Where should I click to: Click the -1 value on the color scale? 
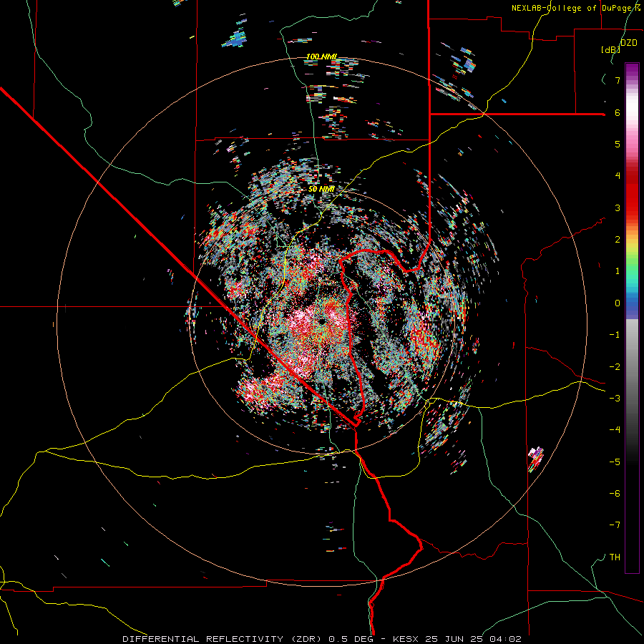(x=615, y=335)
